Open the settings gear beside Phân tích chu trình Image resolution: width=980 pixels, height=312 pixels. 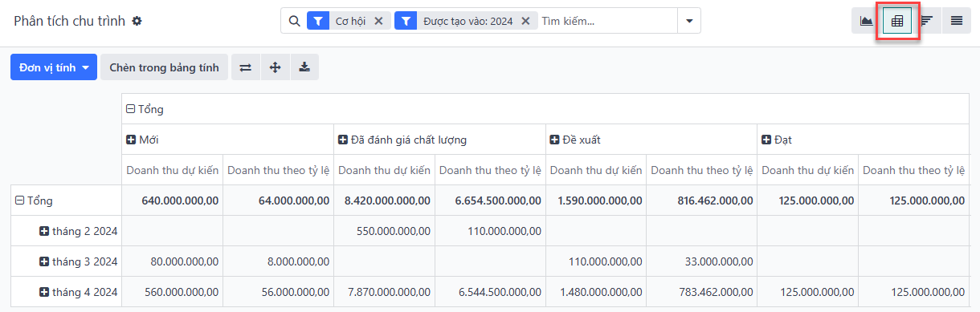(137, 21)
